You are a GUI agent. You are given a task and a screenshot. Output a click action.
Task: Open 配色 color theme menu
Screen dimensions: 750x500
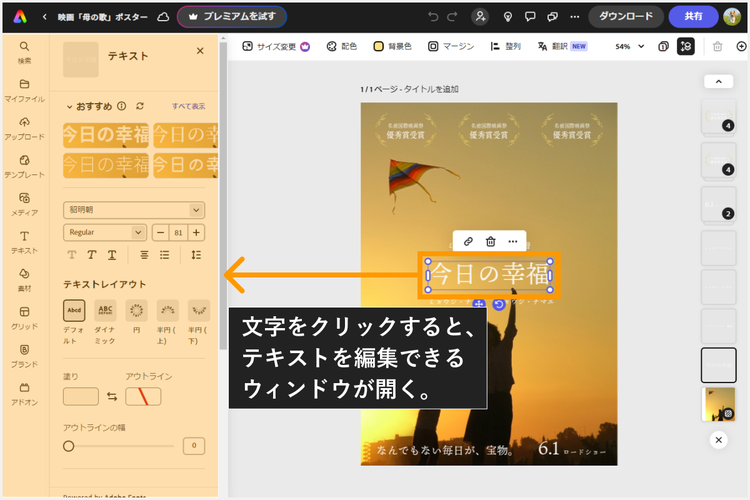[x=342, y=46]
